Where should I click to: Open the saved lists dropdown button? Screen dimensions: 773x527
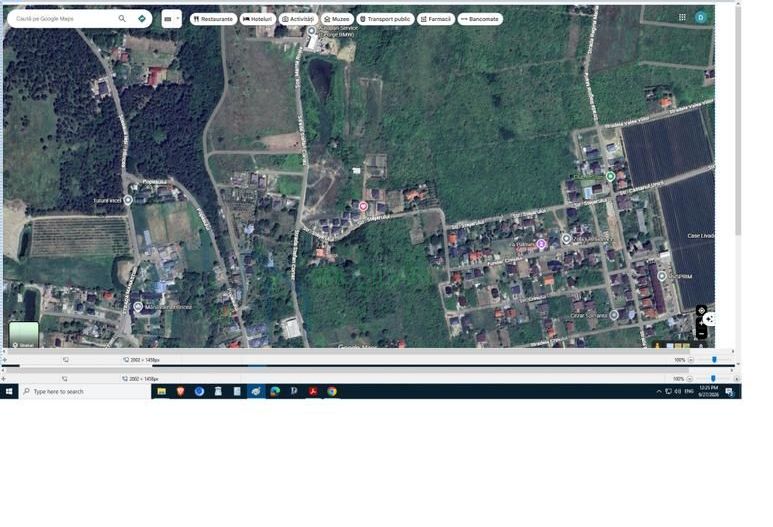coord(172,19)
